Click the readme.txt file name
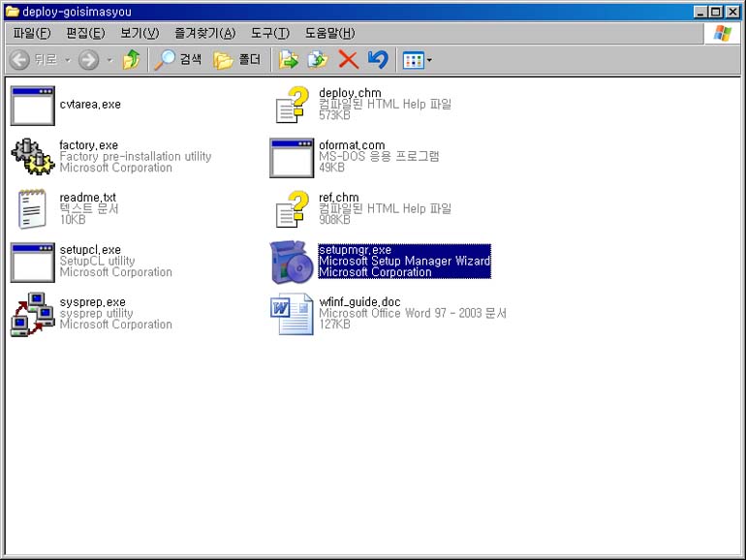 tap(88, 198)
